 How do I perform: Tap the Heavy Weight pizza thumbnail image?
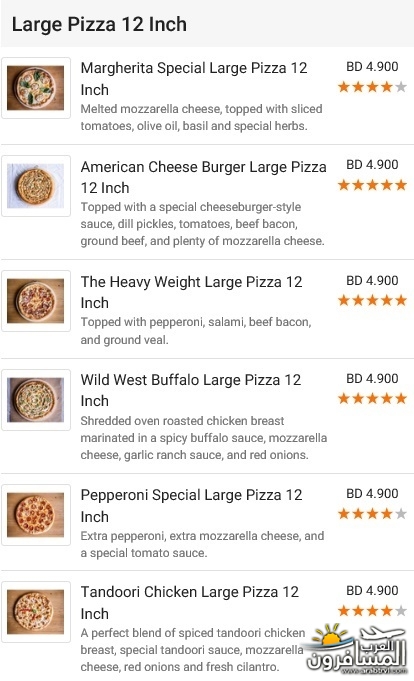pyautogui.click(x=36, y=301)
